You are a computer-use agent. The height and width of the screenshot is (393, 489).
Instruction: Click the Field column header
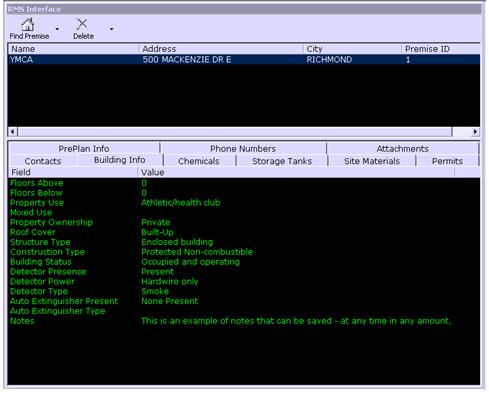(x=73, y=172)
